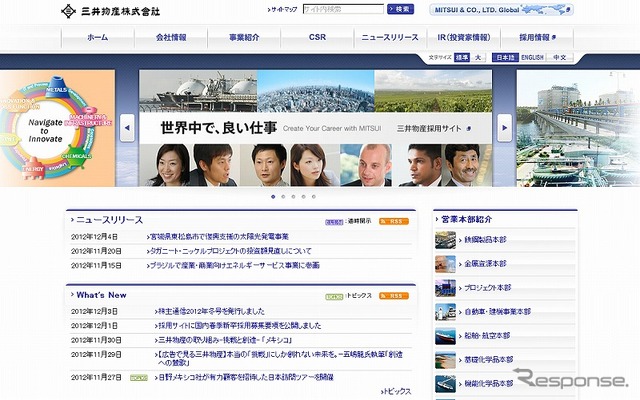Focus the サイト内検索 search field
The image size is (640, 400).
[343, 9]
